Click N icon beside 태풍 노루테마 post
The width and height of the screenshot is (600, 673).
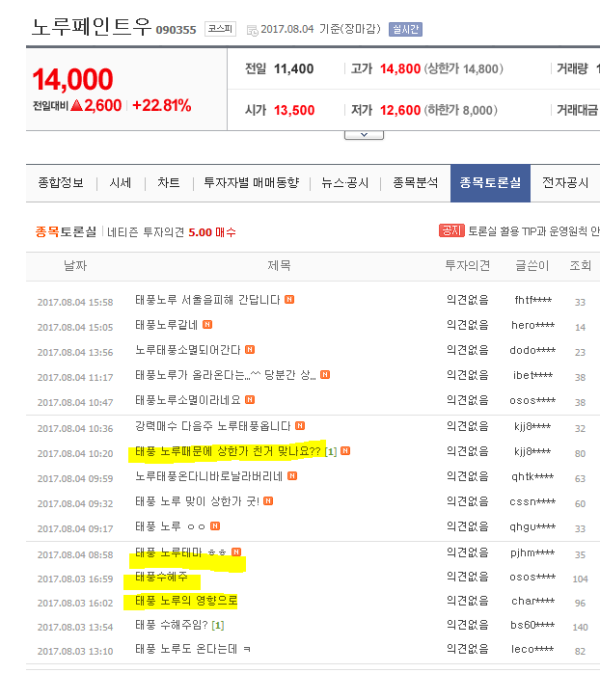pyautogui.click(x=236, y=552)
